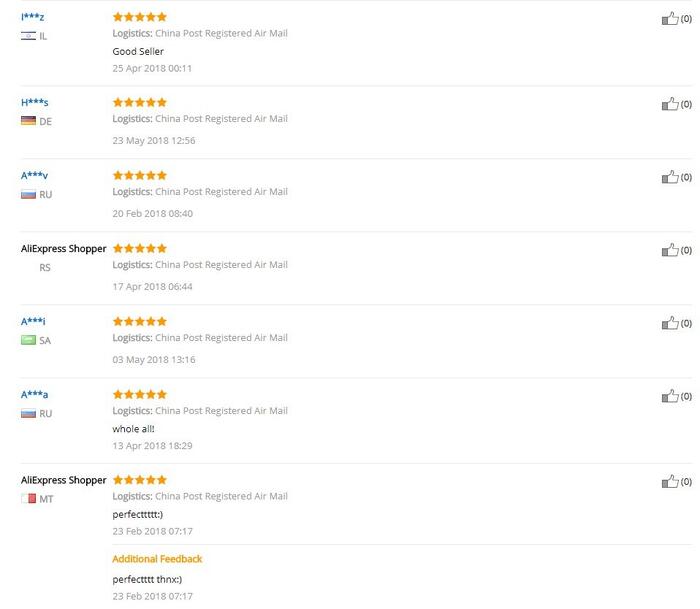Click thumbs-up on the 'perfectttt:)' review
700x609 pixels.
pos(670,482)
